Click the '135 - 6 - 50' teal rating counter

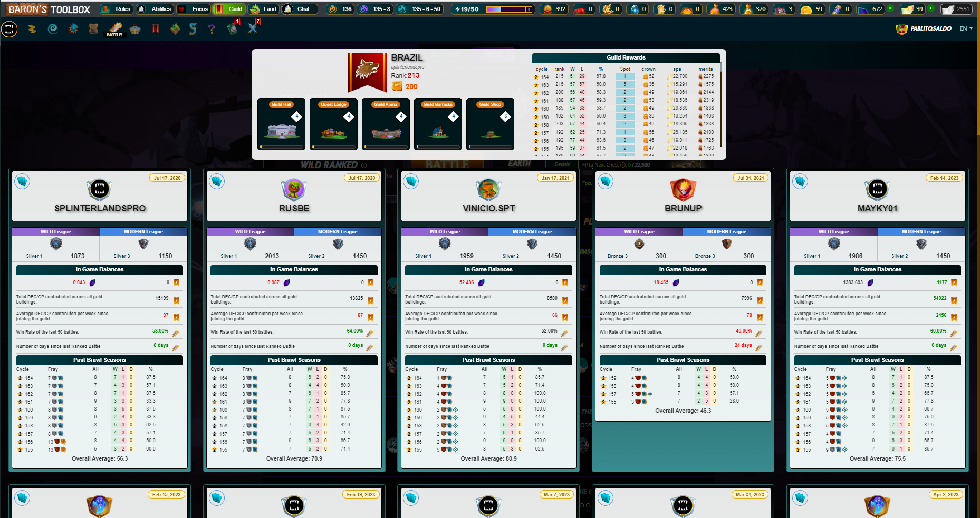tap(420, 9)
